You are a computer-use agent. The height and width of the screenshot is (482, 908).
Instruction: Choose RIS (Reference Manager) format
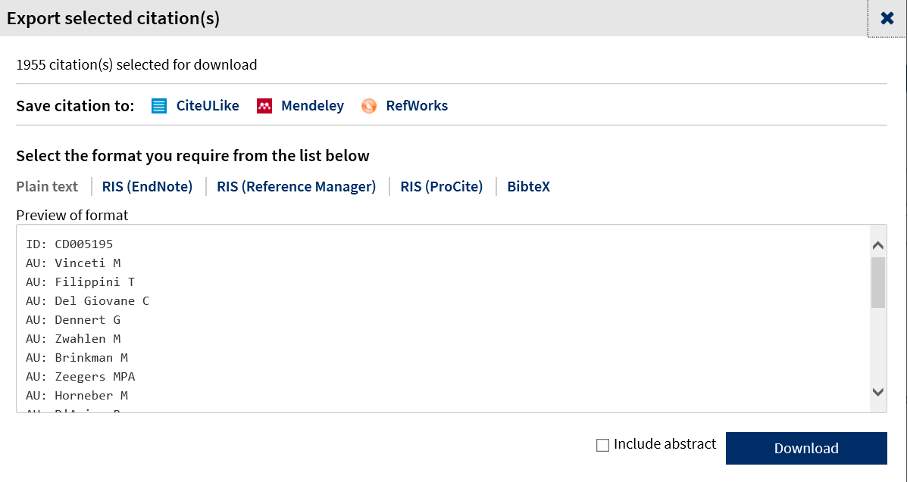coord(296,187)
